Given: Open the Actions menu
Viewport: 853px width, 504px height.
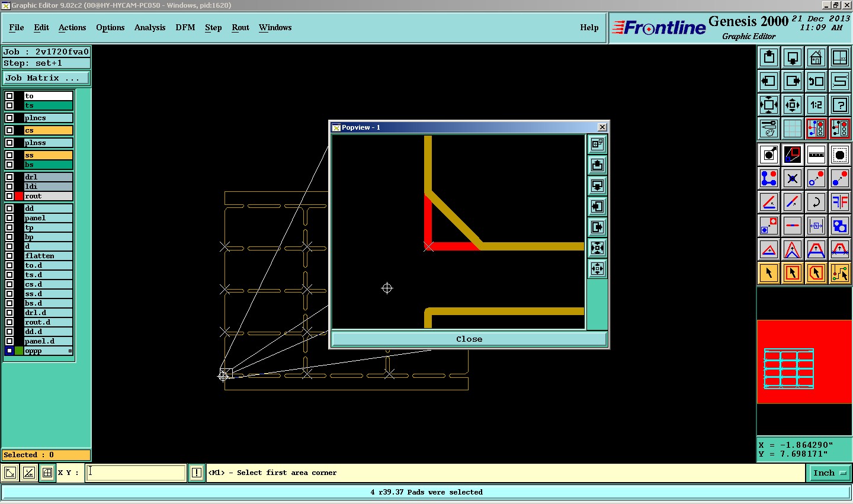Looking at the screenshot, I should [72, 27].
